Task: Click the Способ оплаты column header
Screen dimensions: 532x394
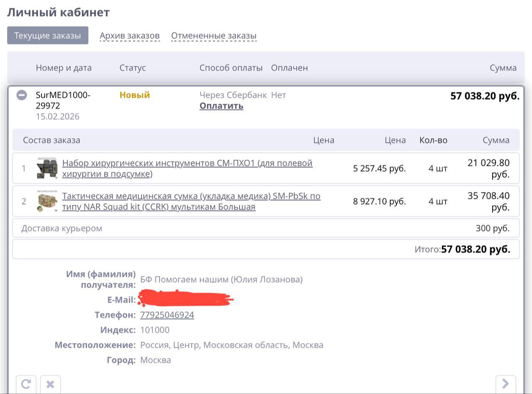Action: [x=231, y=68]
